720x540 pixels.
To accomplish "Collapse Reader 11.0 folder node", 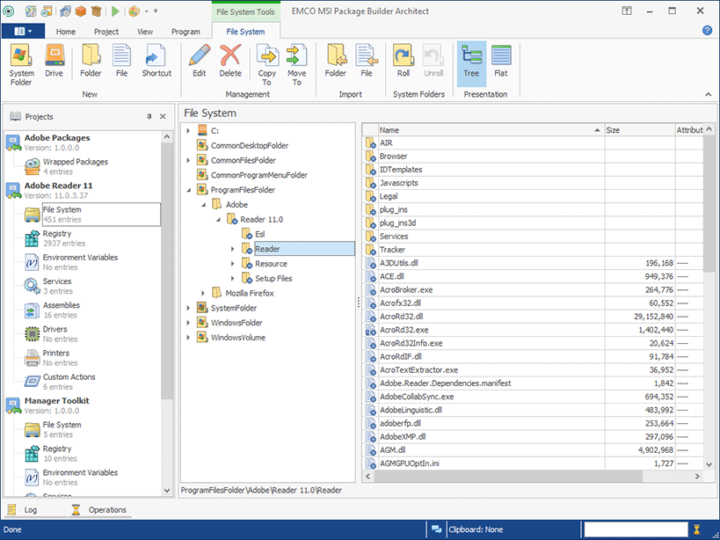I will [x=218, y=219].
